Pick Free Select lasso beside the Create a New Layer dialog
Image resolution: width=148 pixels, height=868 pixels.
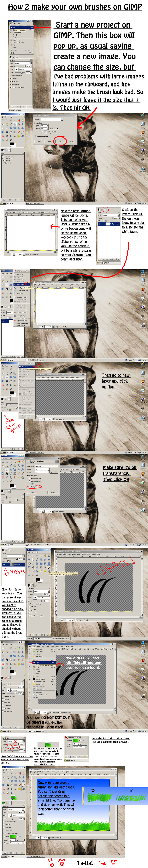pos(11,462)
